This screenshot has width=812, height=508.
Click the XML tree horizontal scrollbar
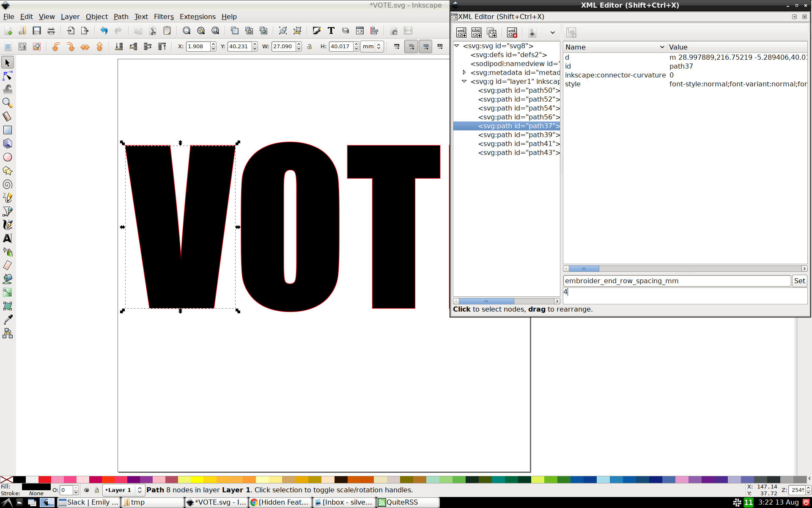coord(507,301)
